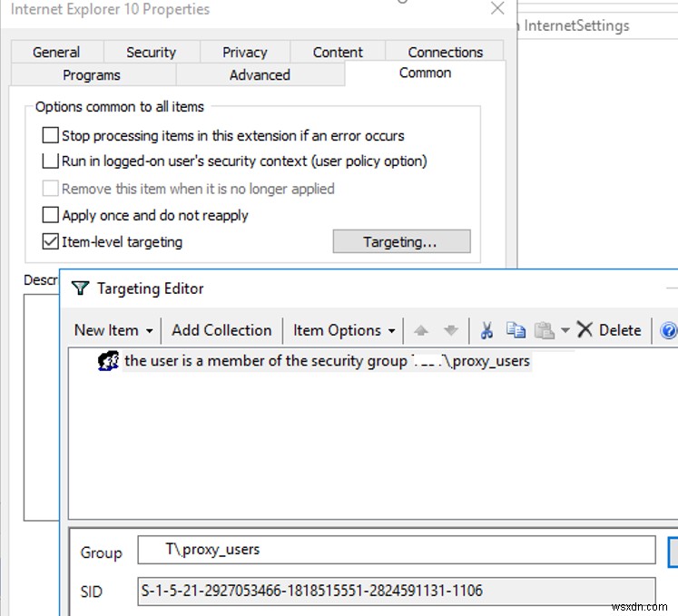Switch to the Security tab
678x616 pixels.
click(x=152, y=53)
